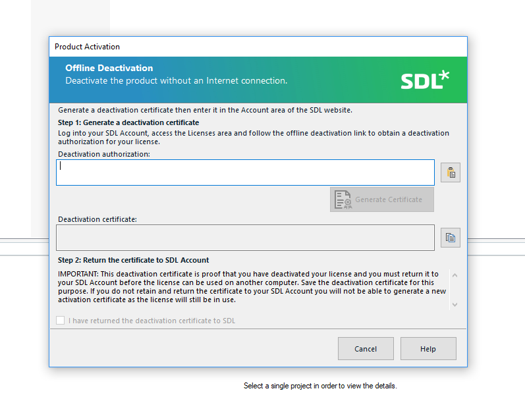Image resolution: width=525 pixels, height=420 pixels.
Task: Click the Generate Certificate button label
Action: [x=389, y=199]
